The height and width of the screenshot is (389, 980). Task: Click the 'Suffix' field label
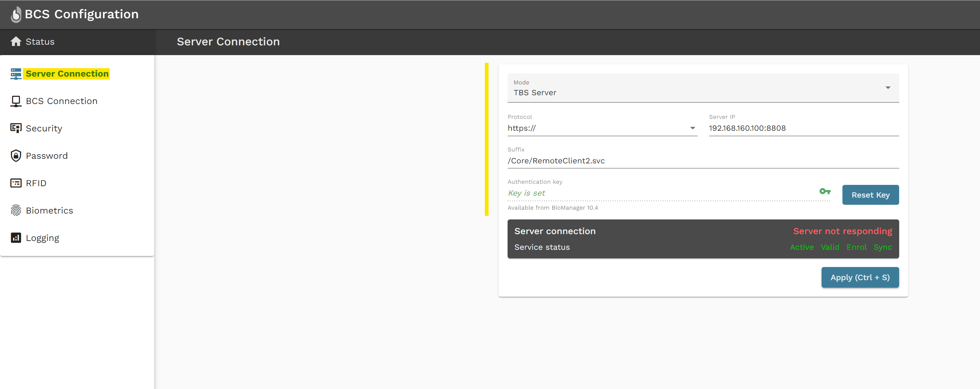click(516, 150)
